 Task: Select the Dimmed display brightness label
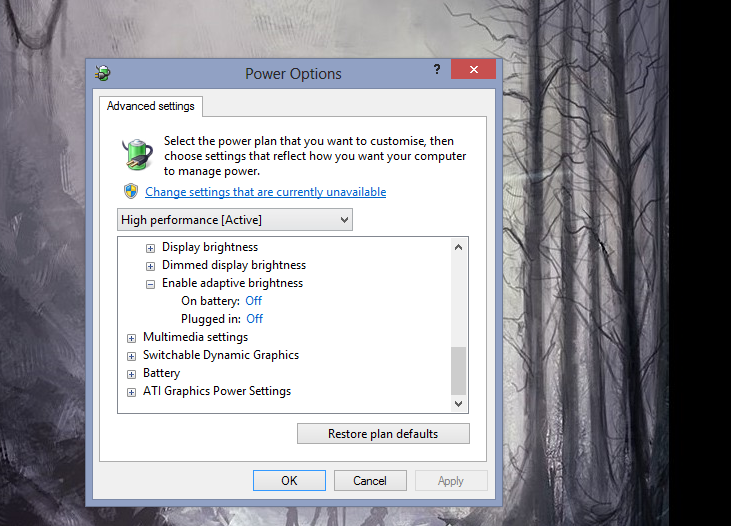[x=234, y=265]
